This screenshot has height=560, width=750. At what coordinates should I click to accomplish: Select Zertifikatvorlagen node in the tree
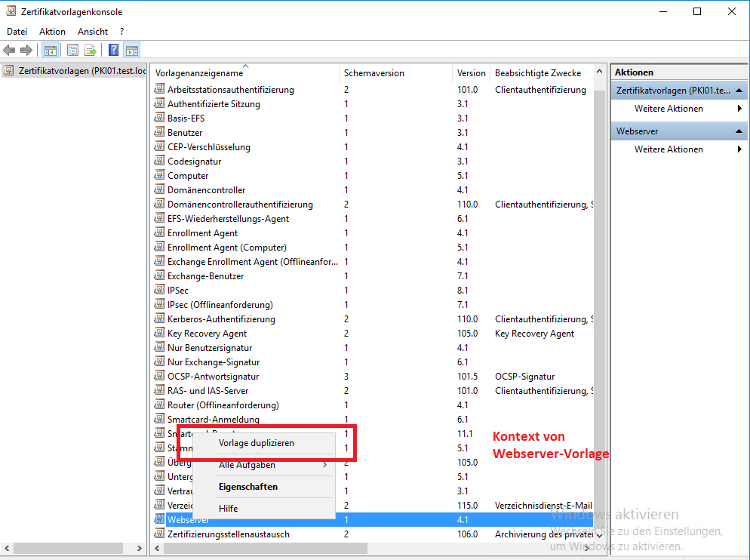click(74, 72)
